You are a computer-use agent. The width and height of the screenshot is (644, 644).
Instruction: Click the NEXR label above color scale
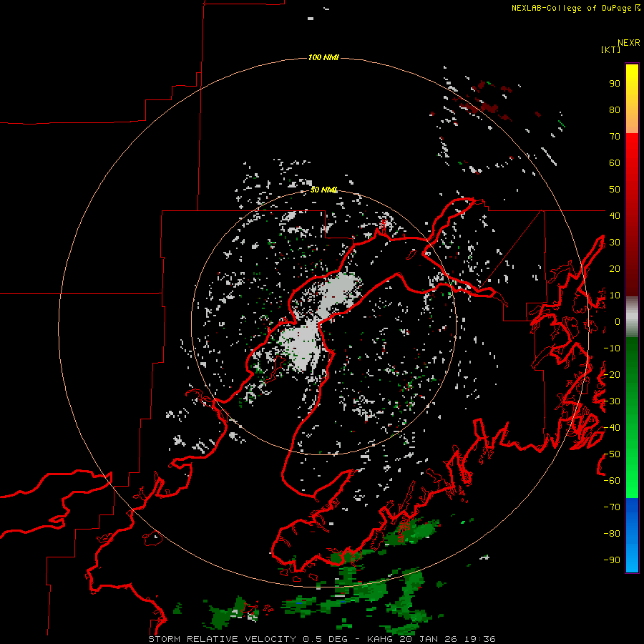point(628,43)
